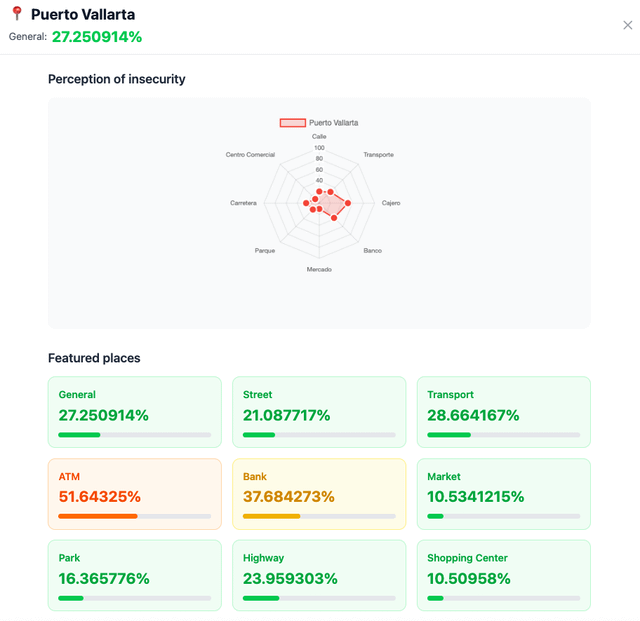
Task: Select the ATM card showing 51.64325%
Action: coord(135,494)
